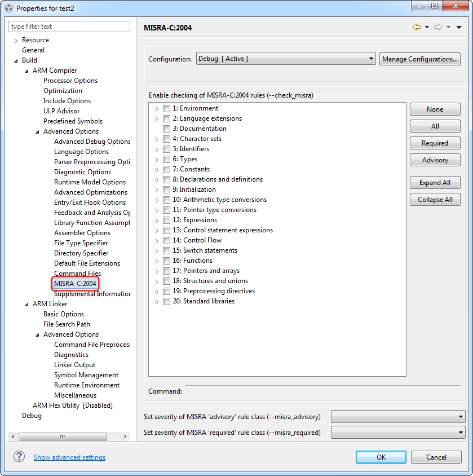Viewport: 473px width, 476px height.
Task: Click the Advisory button
Action: (x=435, y=160)
